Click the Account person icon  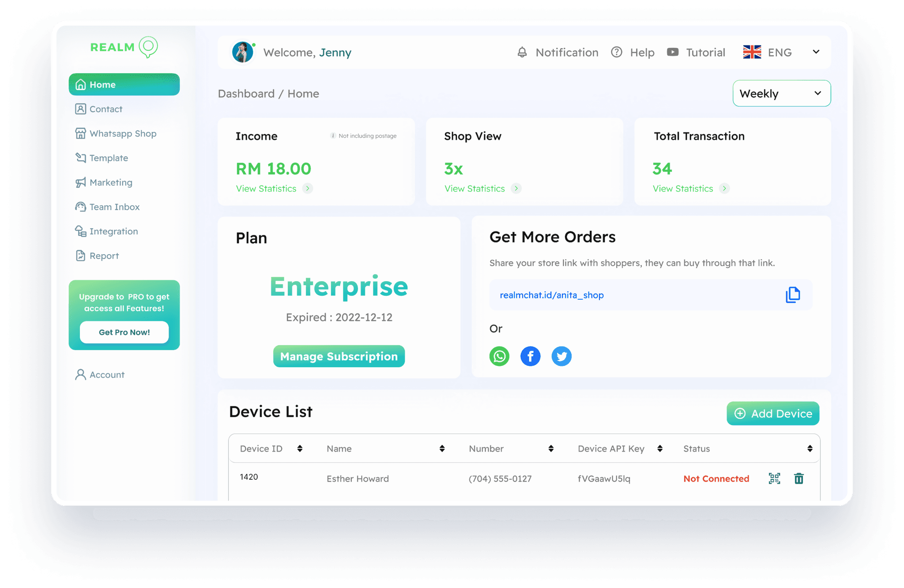pyautogui.click(x=80, y=374)
